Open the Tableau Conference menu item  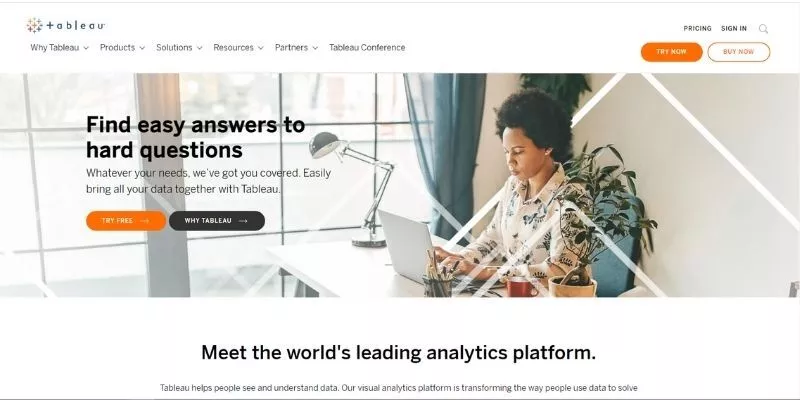point(367,47)
